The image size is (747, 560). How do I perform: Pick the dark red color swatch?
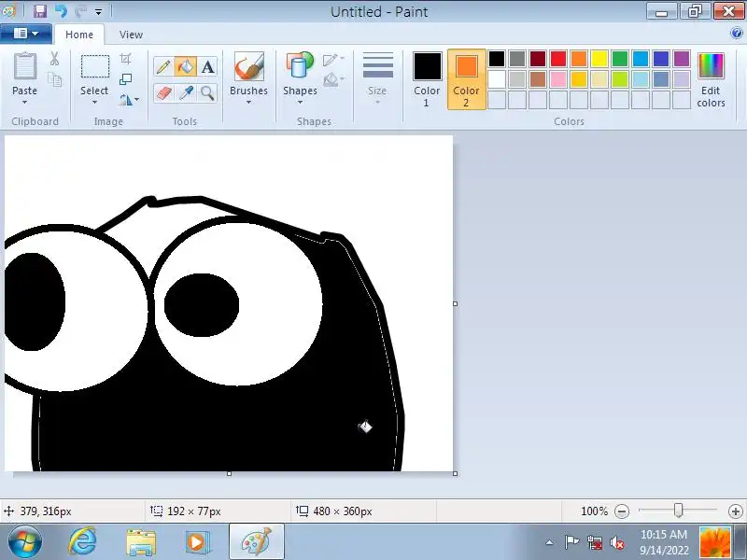[538, 59]
